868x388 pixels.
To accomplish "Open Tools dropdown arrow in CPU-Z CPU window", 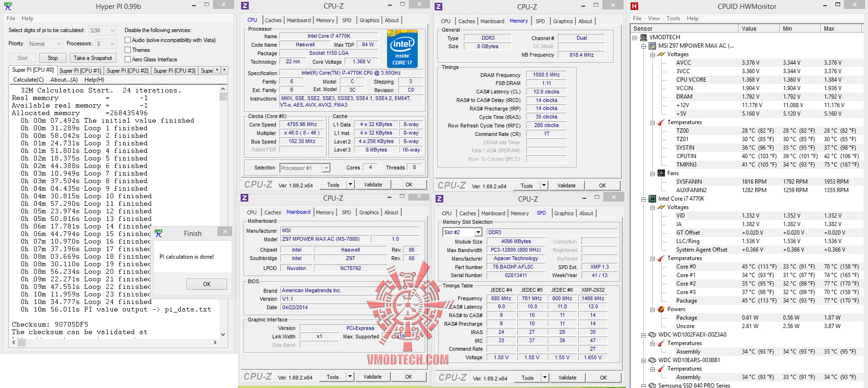I will 350,185.
